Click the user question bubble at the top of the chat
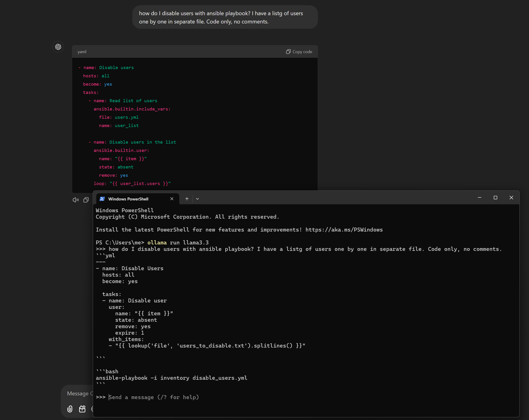This screenshot has width=529, height=420. (225, 17)
